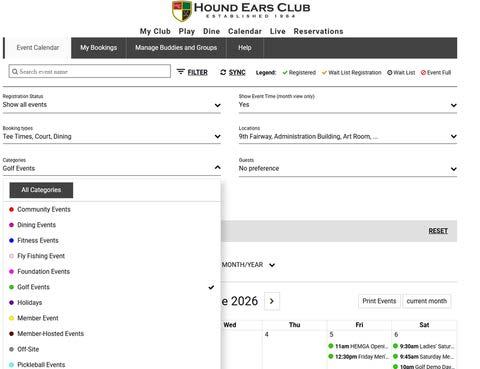This screenshot has width=480, height=369.
Task: Click the Hound Ears Club crest logo
Action: click(182, 11)
